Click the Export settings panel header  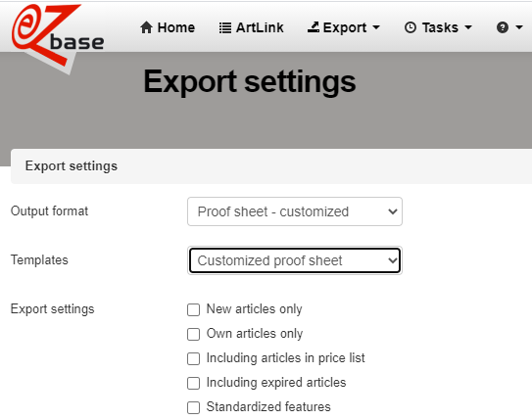271,166
